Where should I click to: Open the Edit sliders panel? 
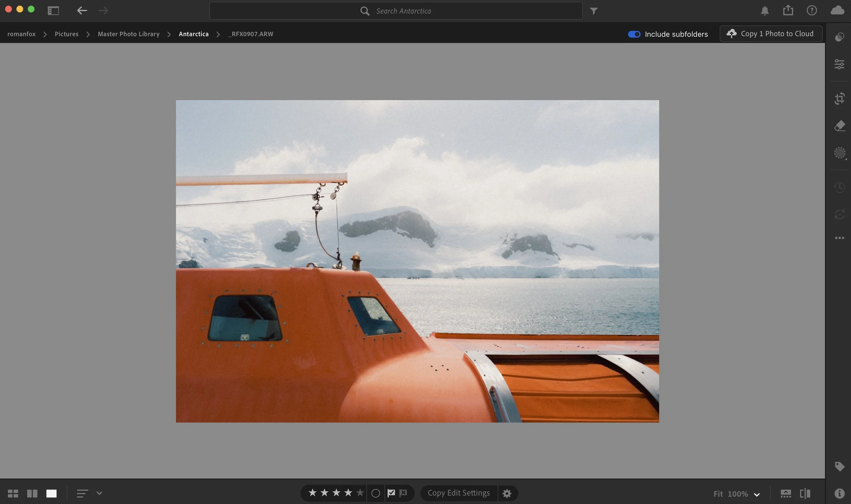click(839, 64)
